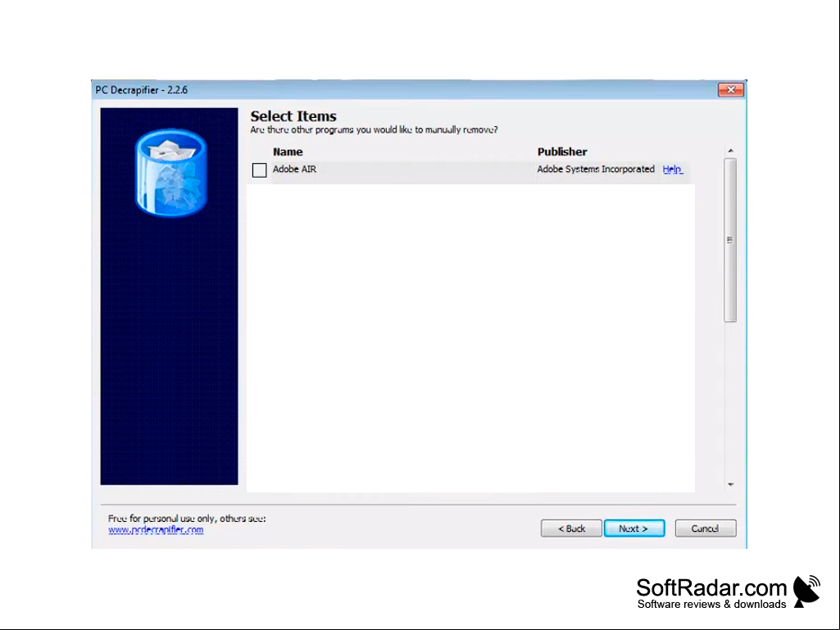Go back with the < Back button
Screen dimensions: 840x630
(x=571, y=528)
